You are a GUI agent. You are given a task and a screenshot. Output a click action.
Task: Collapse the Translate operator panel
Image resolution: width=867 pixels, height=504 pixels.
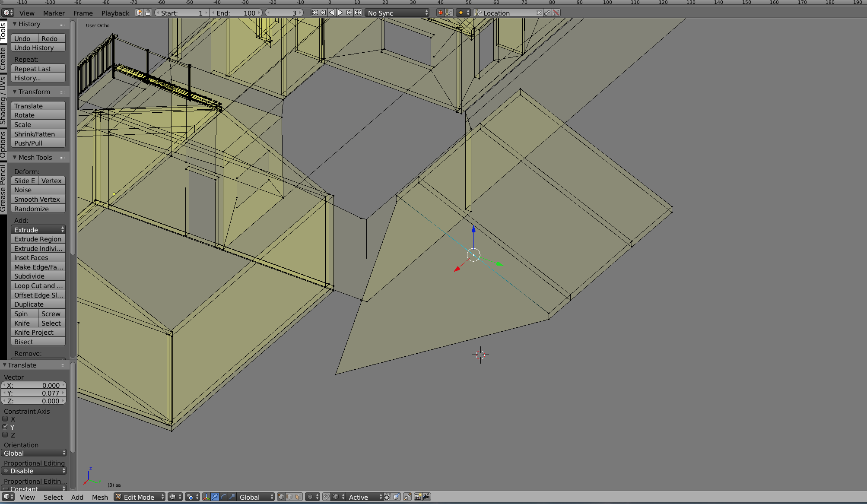pyautogui.click(x=4, y=365)
